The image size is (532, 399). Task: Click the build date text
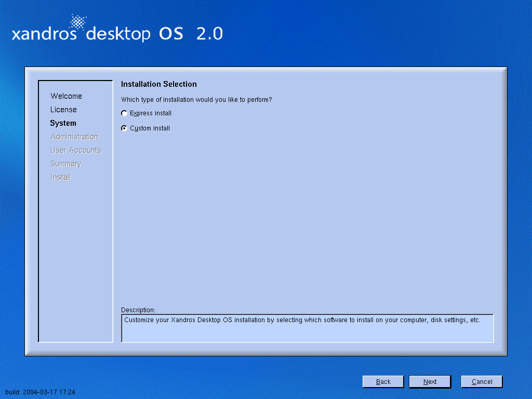40,392
